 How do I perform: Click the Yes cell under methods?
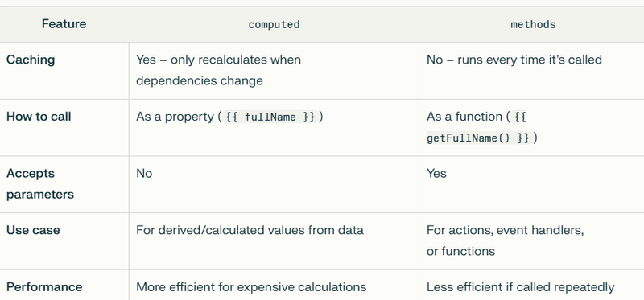pyautogui.click(x=436, y=173)
